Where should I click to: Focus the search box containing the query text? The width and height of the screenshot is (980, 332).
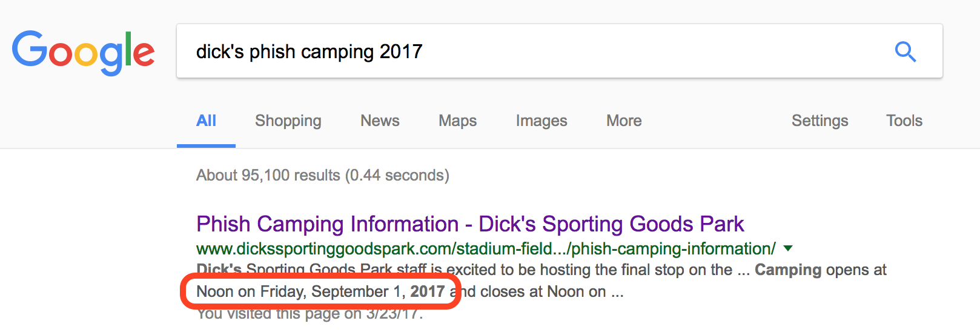click(533, 51)
